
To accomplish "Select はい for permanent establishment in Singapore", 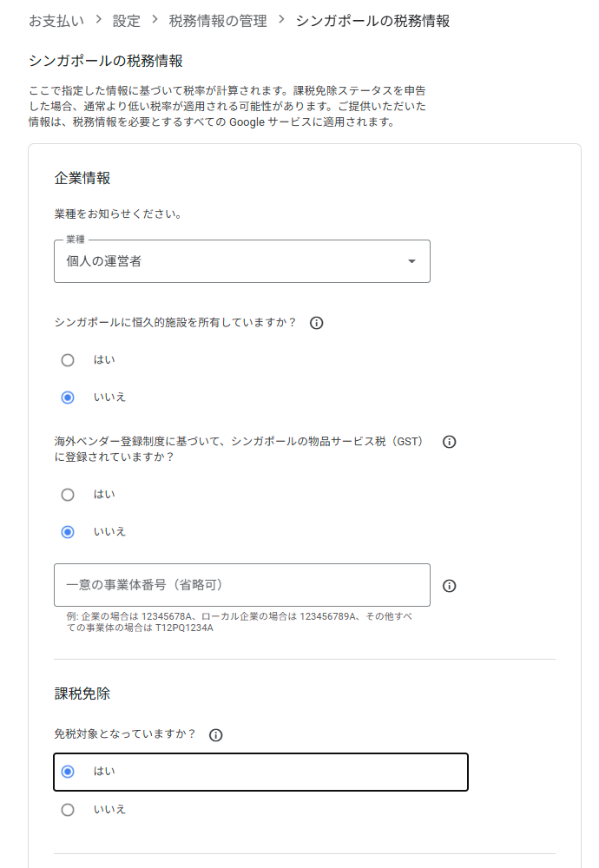I will coord(68,360).
